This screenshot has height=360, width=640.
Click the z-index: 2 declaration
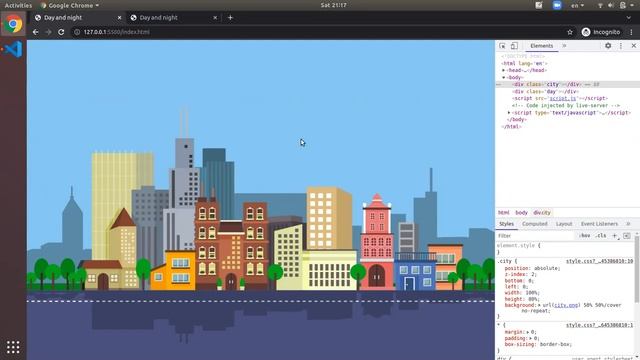point(520,274)
